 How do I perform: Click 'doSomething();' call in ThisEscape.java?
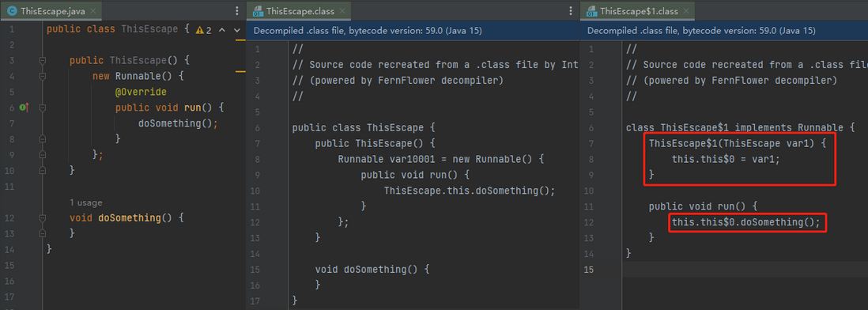pyautogui.click(x=178, y=123)
